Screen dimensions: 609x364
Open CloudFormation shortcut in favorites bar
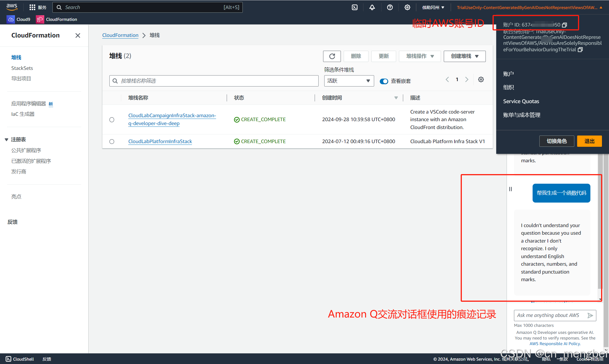click(57, 19)
